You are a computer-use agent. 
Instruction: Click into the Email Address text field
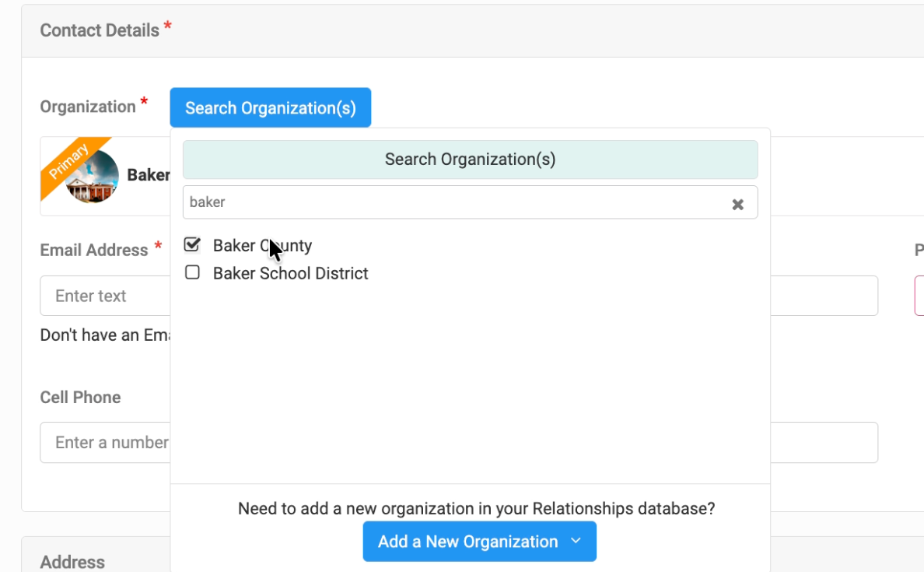click(x=104, y=296)
